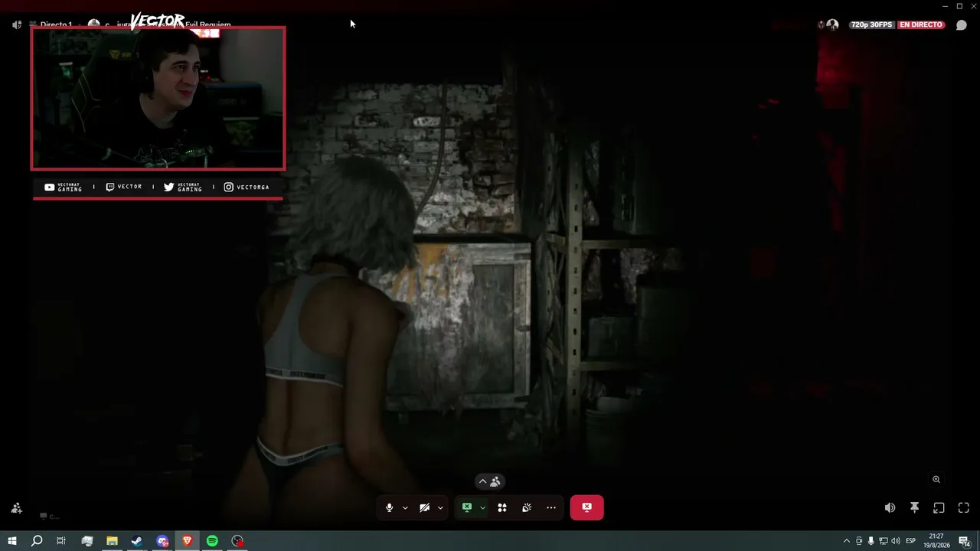Open camera options arrow
This screenshot has height=551, width=980.
pyautogui.click(x=440, y=507)
